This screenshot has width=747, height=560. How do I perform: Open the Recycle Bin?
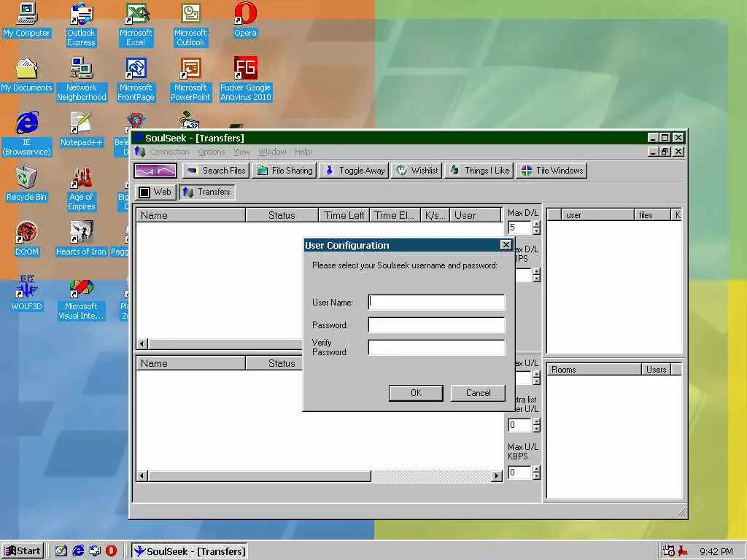(27, 184)
